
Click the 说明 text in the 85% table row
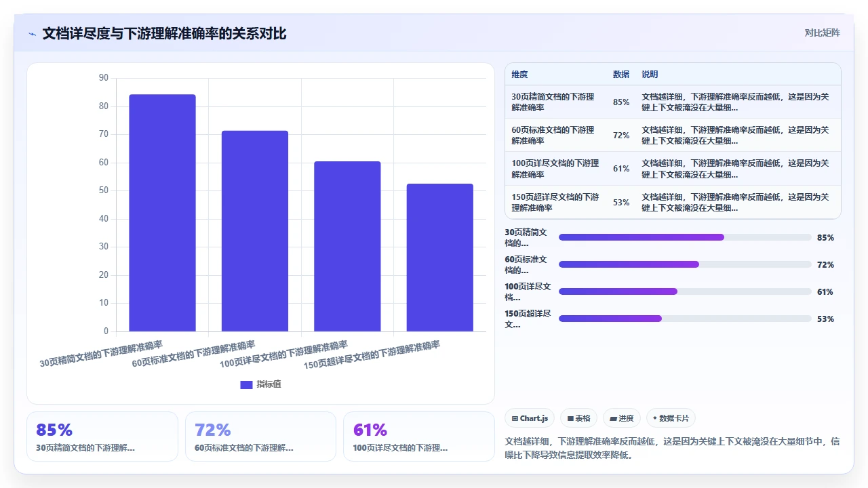[735, 102]
